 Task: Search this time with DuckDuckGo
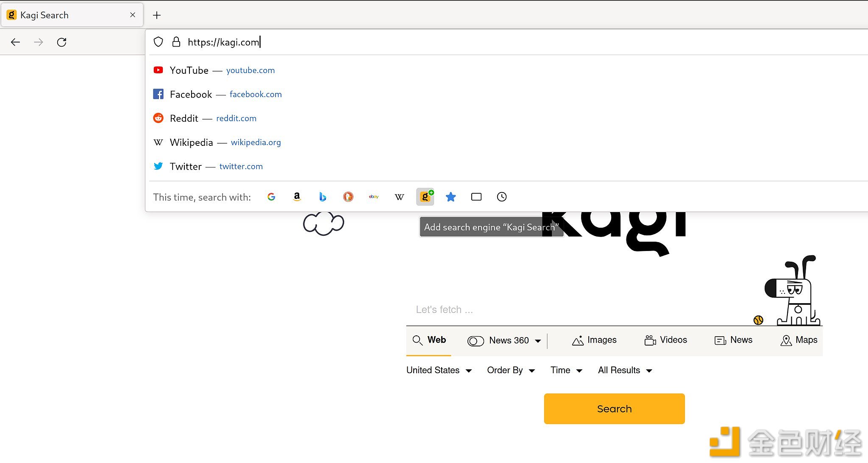click(348, 197)
